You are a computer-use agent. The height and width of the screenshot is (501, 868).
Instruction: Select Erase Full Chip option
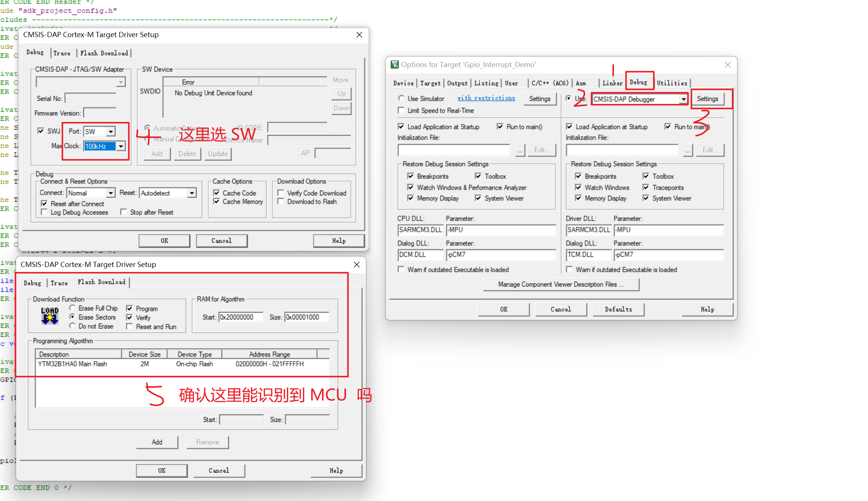coord(72,308)
